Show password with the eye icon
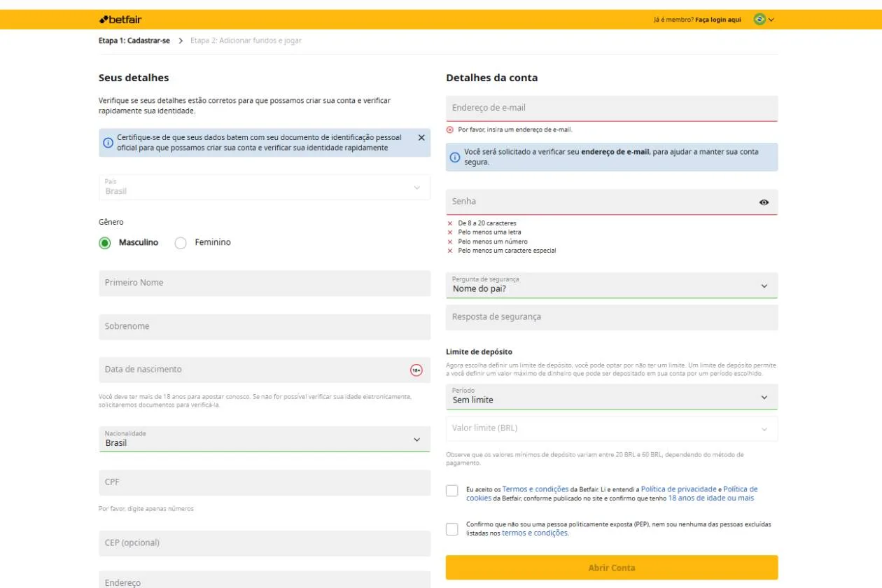882x588 pixels. coord(764,202)
